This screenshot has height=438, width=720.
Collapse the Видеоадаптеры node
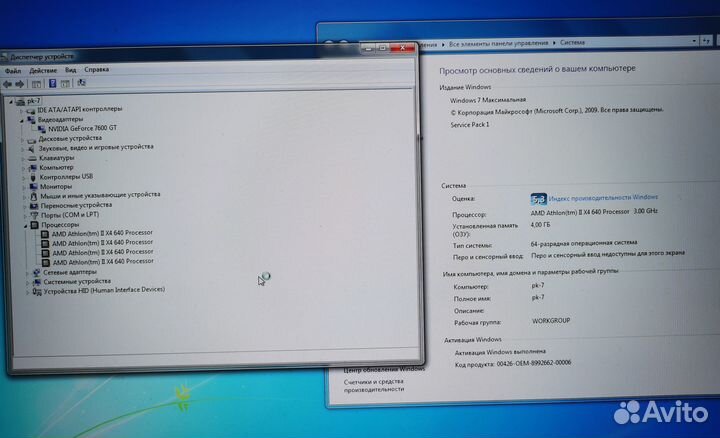click(x=23, y=119)
